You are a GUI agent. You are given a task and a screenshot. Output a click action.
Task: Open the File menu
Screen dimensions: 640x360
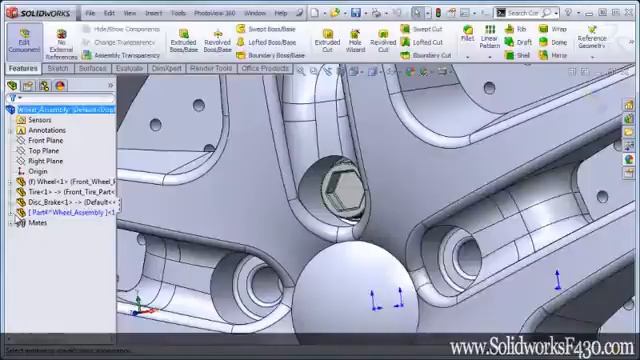pyautogui.click(x=90, y=13)
